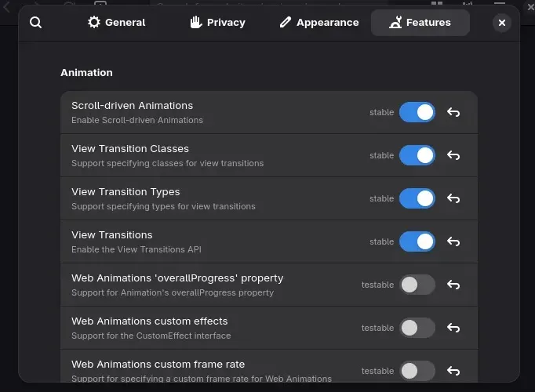This screenshot has height=392, width=535.
Task: Open the Privacy tab
Action: (x=217, y=23)
